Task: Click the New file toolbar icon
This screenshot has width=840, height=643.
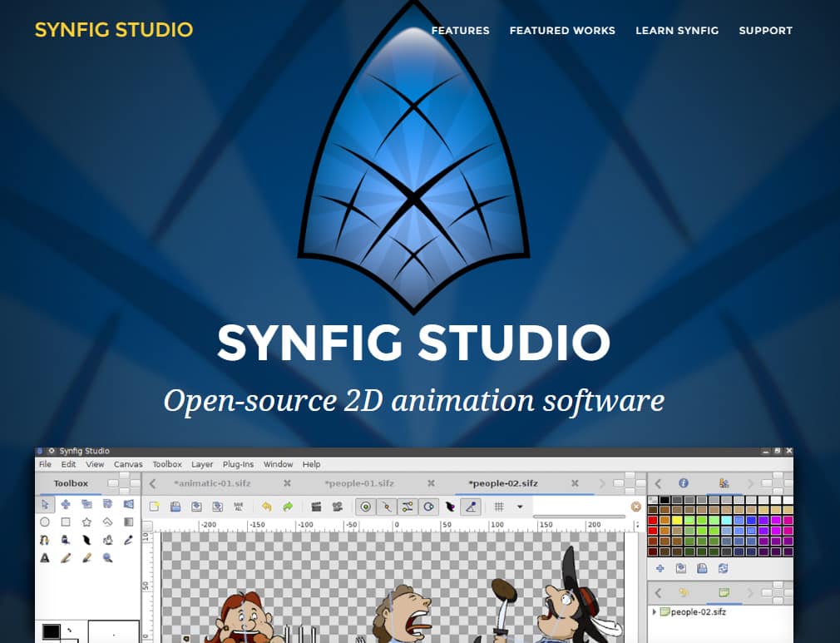Action: pos(155,507)
